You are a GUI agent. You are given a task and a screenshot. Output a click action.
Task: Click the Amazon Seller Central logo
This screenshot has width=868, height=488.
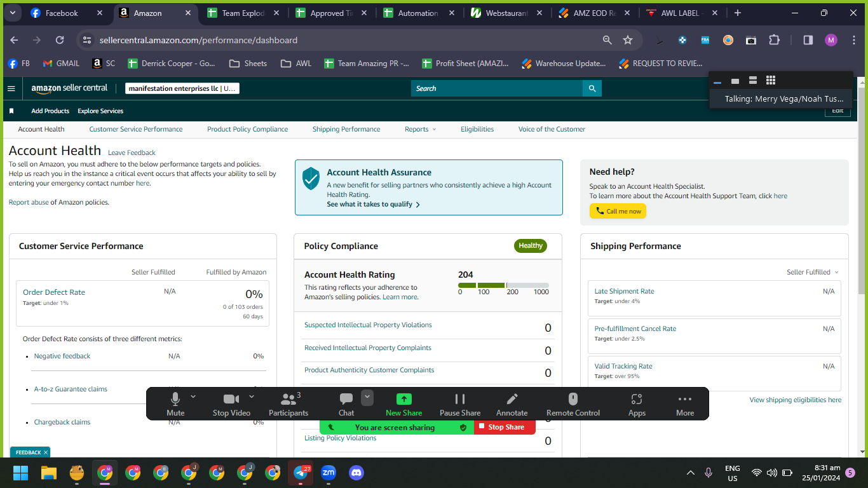[x=69, y=88]
